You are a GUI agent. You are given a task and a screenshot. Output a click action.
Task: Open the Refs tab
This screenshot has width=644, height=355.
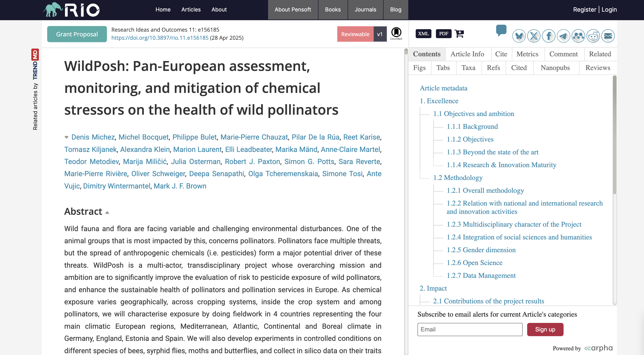(x=493, y=68)
